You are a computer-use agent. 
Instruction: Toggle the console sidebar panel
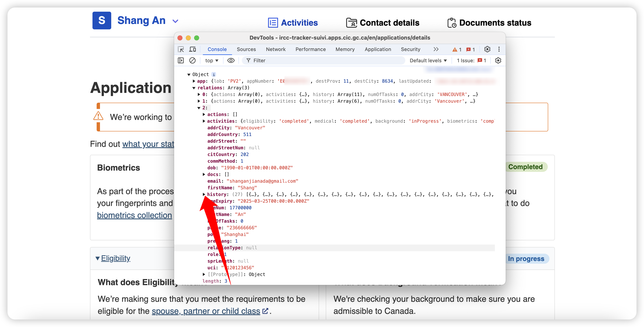coord(181,60)
